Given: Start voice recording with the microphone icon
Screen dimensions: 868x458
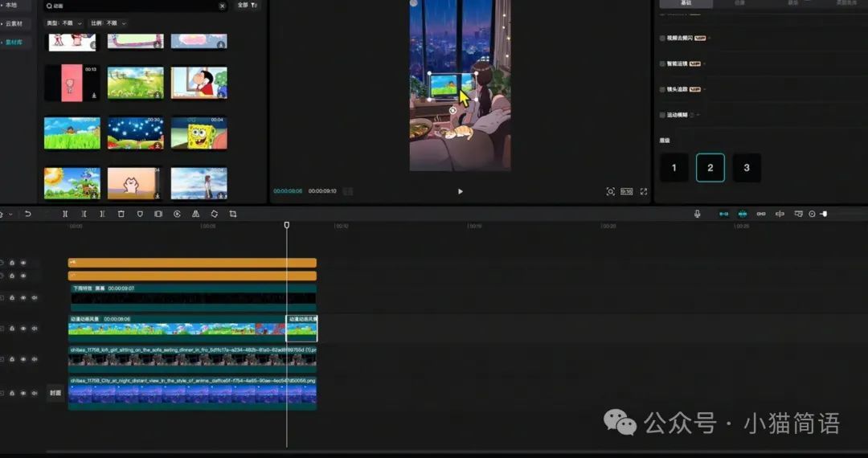Looking at the screenshot, I should point(697,214).
